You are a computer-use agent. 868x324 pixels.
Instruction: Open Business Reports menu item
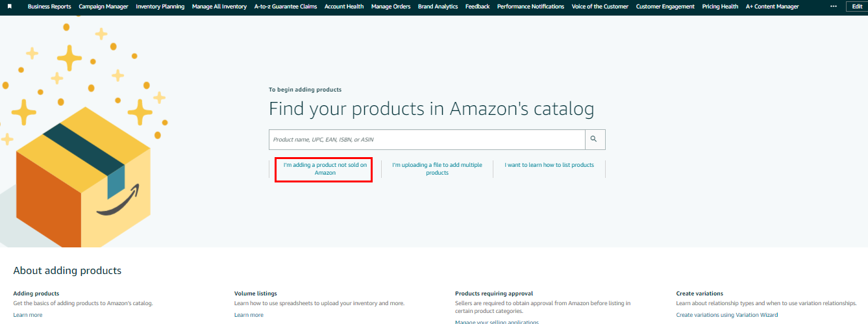[49, 6]
